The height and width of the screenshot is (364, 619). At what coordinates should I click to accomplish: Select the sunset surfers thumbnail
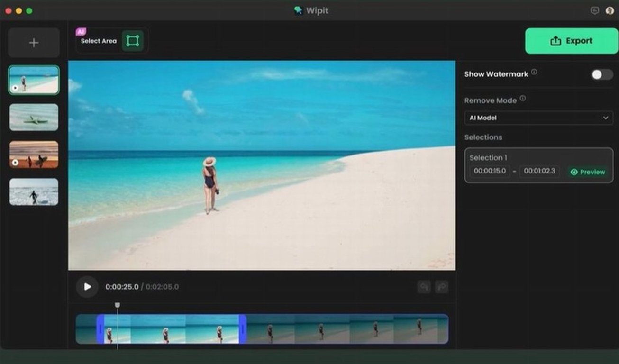34,155
